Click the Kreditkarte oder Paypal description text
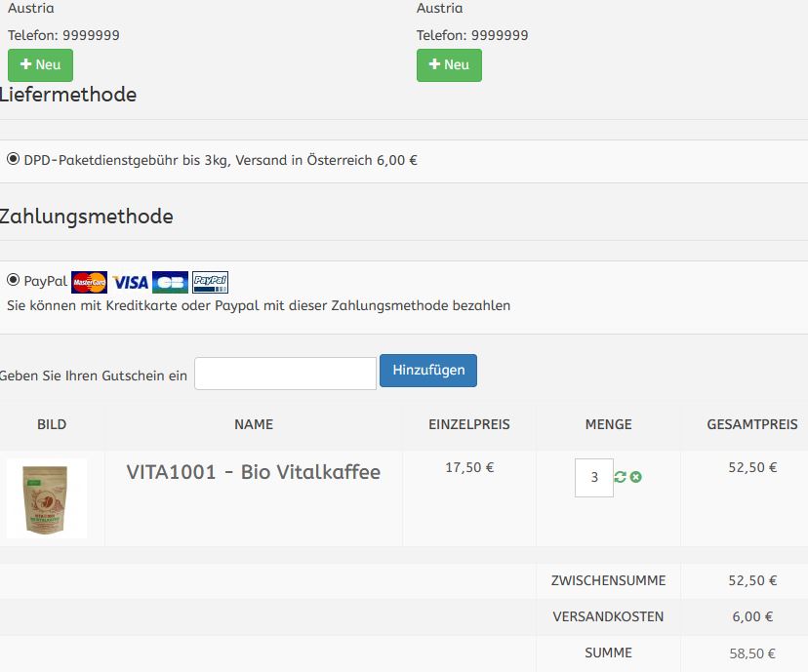The image size is (808, 672). 259,305
